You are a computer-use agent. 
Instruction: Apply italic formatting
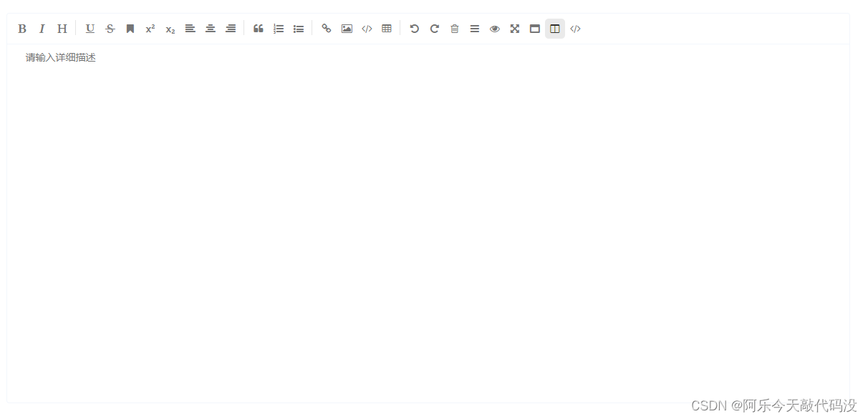tap(42, 29)
